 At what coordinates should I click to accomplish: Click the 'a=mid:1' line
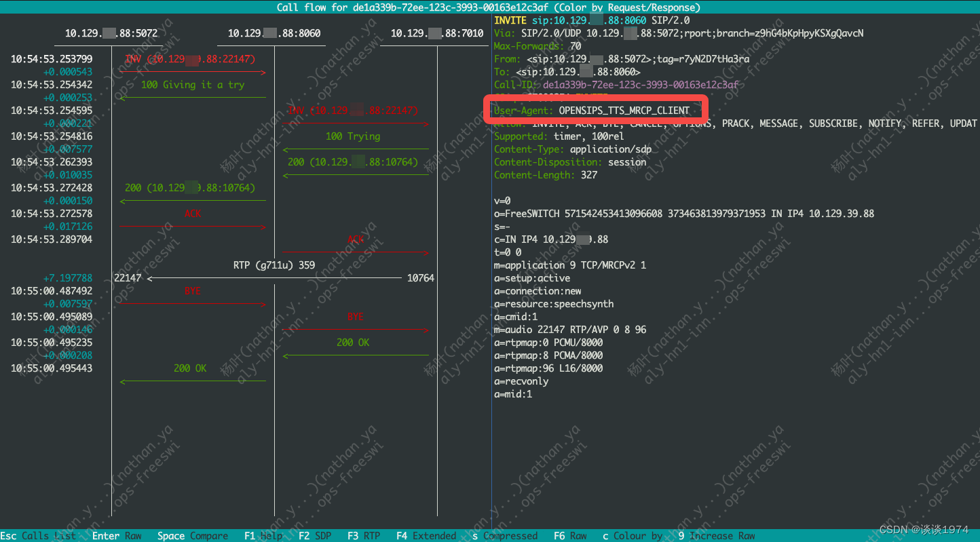(513, 394)
